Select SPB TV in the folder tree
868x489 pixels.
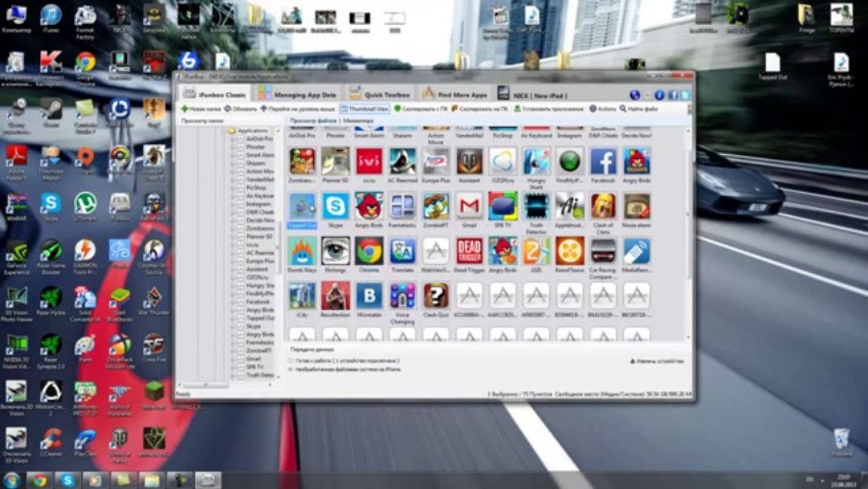pyautogui.click(x=254, y=367)
